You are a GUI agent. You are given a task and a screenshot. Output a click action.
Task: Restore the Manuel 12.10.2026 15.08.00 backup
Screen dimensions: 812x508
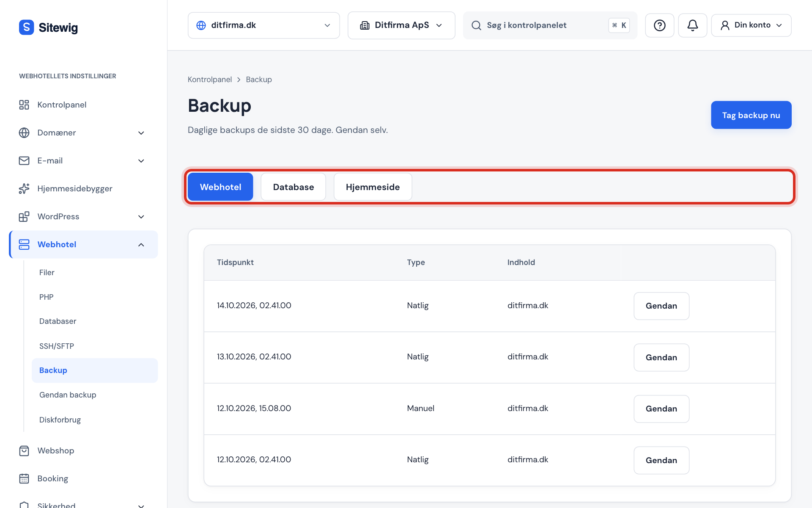click(x=661, y=409)
